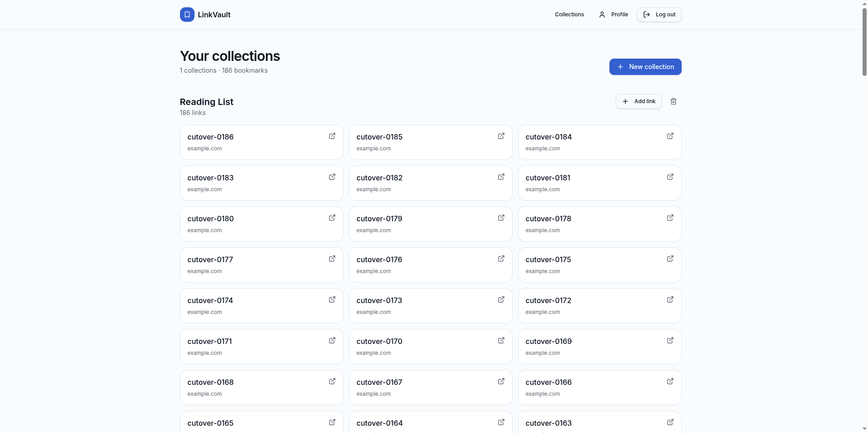Select the cutover-0179 bookmark title
This screenshot has height=433, width=868.
pos(379,219)
